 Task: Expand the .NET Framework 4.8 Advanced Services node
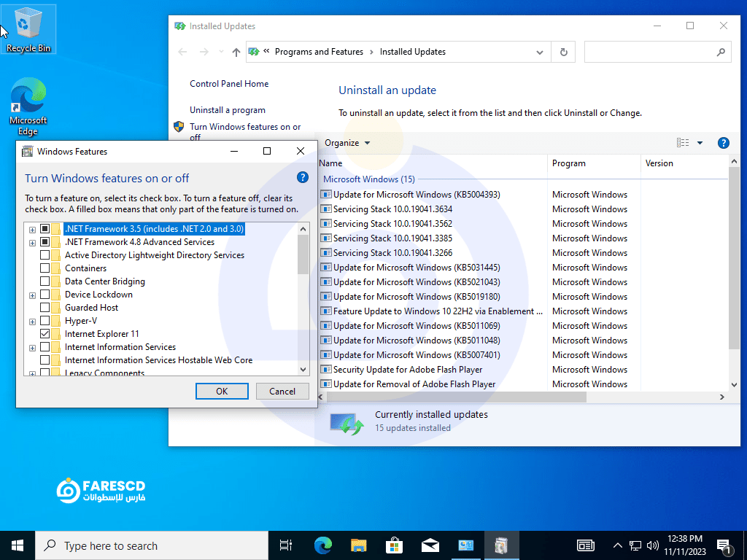pyautogui.click(x=32, y=243)
